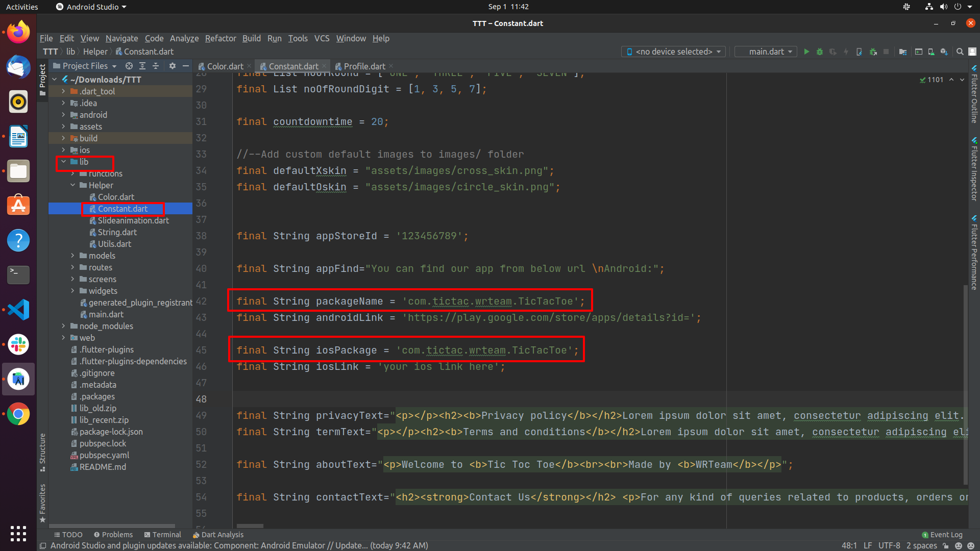The width and height of the screenshot is (980, 551).
Task: Run the app with green play icon
Action: click(x=806, y=52)
